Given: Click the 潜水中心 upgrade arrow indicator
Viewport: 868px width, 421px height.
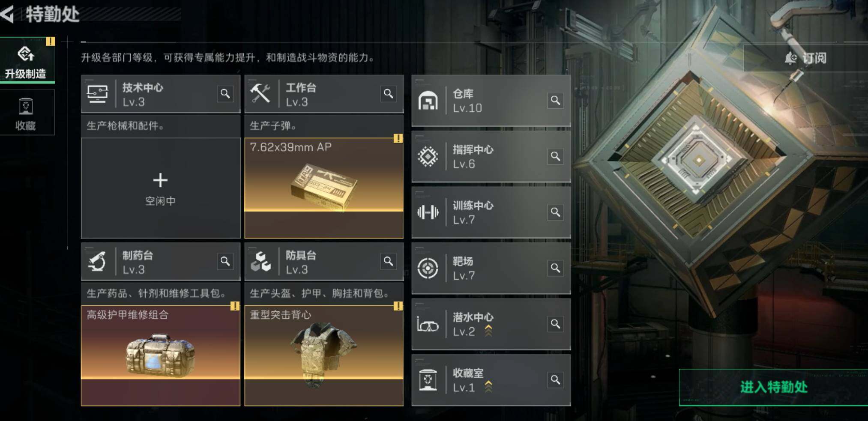Looking at the screenshot, I should coord(488,331).
